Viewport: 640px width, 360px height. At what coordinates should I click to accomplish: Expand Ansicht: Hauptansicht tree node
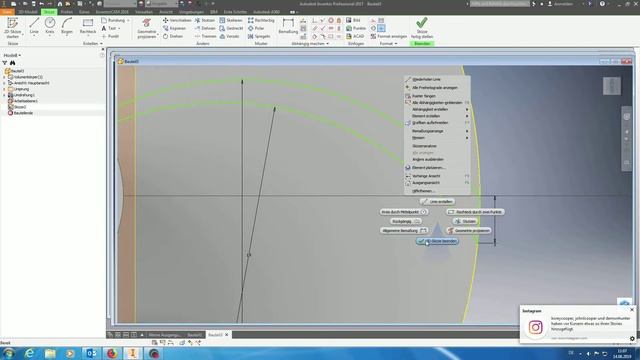point(4,83)
